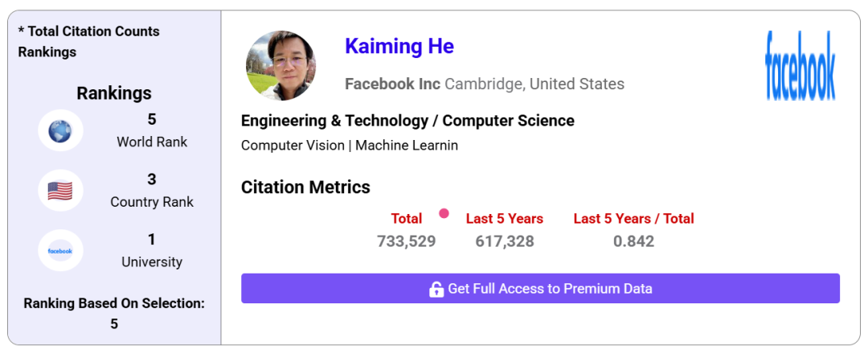Image resolution: width=868 pixels, height=354 pixels.
Task: Click the Citation Metrics heading
Action: [305, 187]
